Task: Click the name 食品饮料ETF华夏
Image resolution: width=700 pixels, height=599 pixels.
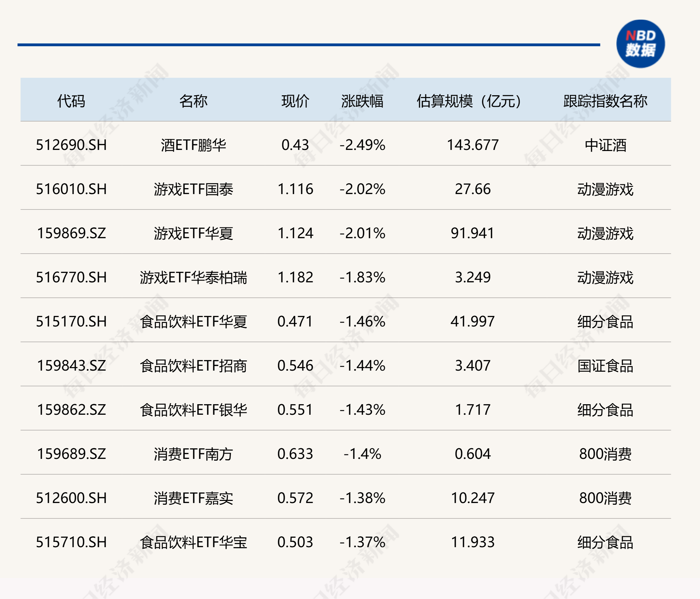Action: (x=193, y=322)
